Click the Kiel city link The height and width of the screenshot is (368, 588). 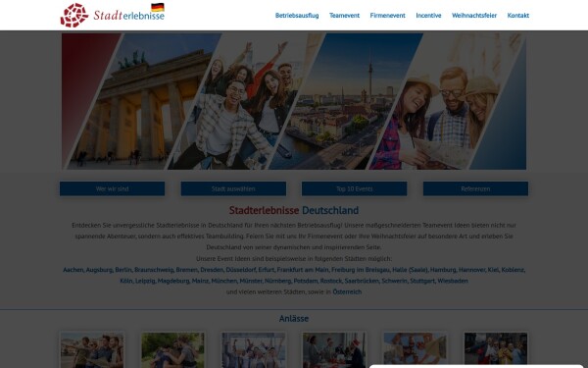coord(494,270)
